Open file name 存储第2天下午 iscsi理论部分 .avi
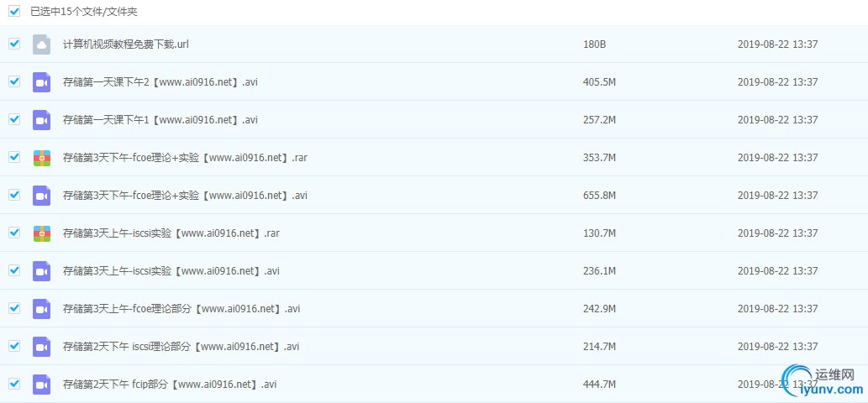 tap(181, 346)
